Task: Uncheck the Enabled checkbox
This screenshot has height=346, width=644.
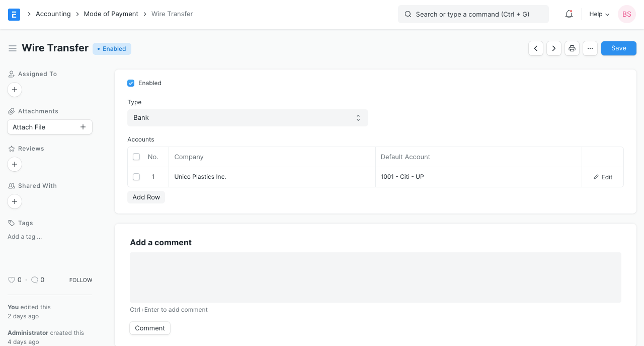Action: coord(131,83)
